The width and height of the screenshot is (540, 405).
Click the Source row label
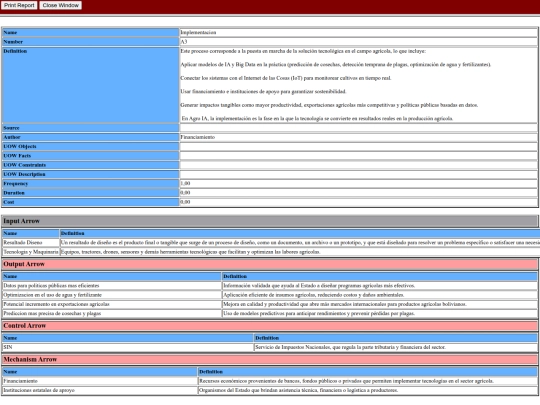point(90,128)
